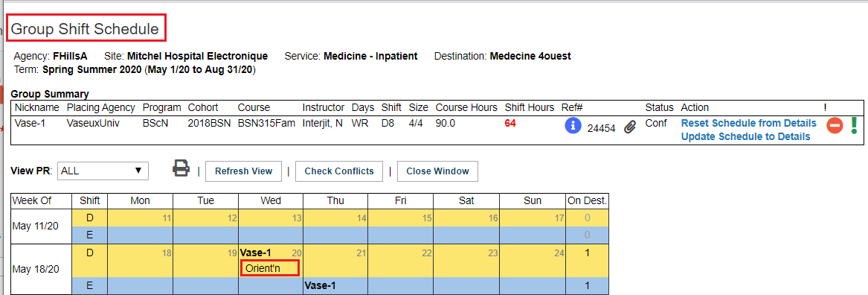Click the printer icon
Viewport: 868px width, 295px height.
pos(181,168)
